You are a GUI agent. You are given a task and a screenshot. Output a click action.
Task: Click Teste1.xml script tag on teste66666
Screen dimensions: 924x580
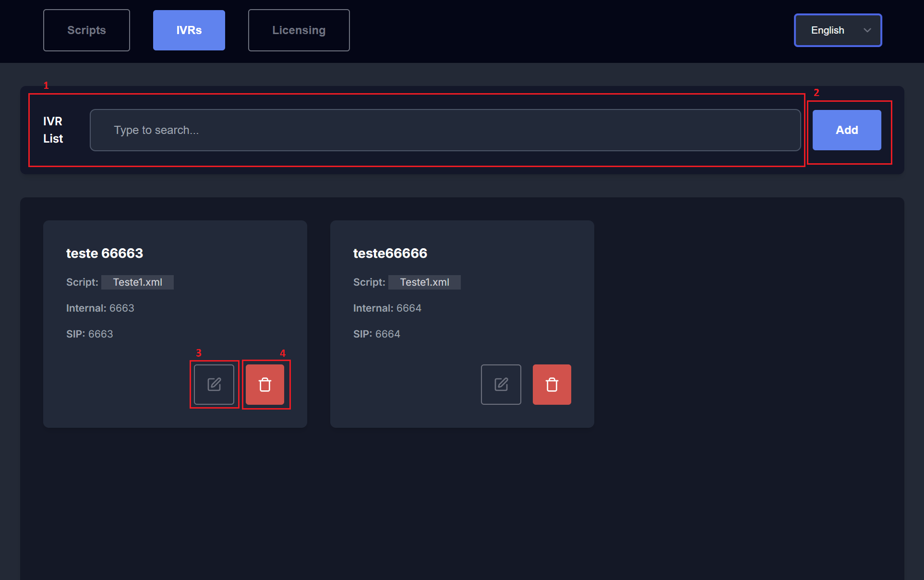pyautogui.click(x=424, y=282)
